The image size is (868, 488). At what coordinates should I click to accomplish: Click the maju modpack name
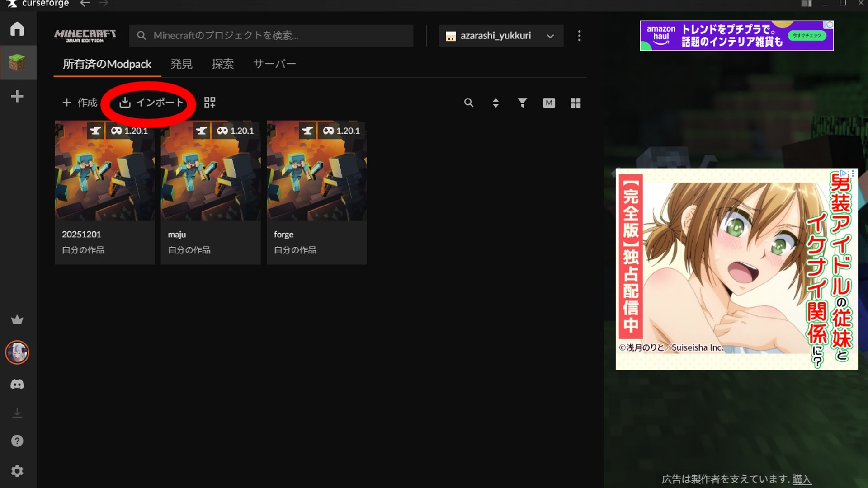click(x=177, y=235)
